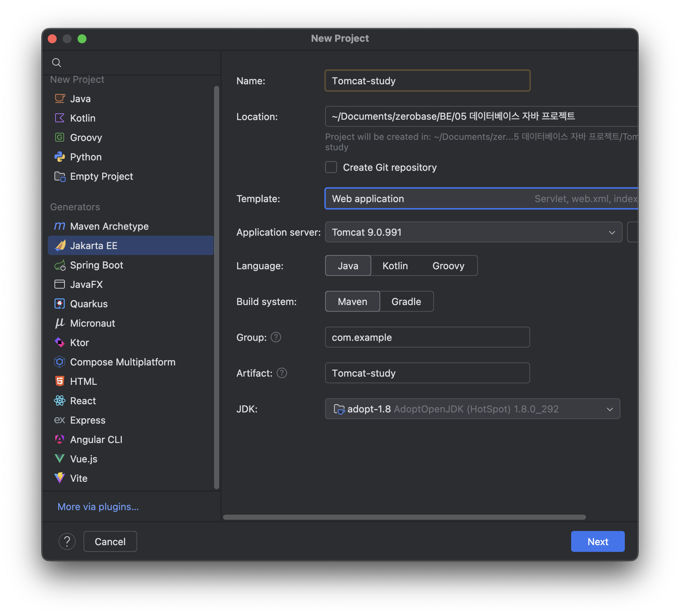The image size is (680, 616).
Task: Expand the Application server Tomcat 9.0.991 dropdown
Action: click(473, 232)
